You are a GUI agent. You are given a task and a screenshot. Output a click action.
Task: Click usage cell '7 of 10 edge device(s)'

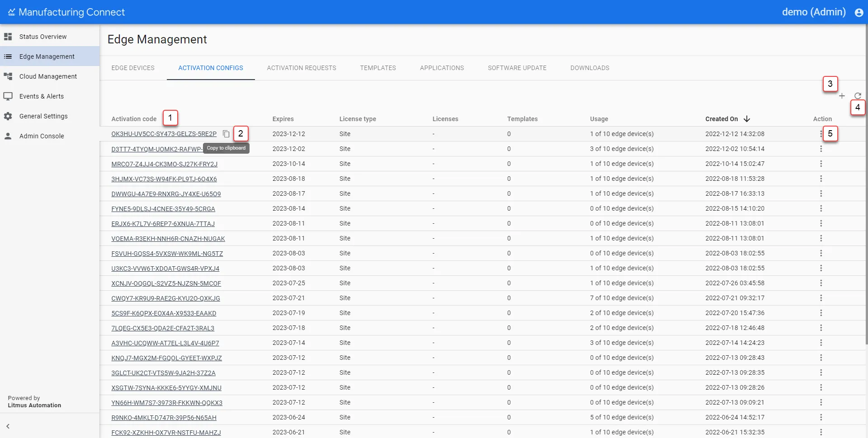coord(622,298)
